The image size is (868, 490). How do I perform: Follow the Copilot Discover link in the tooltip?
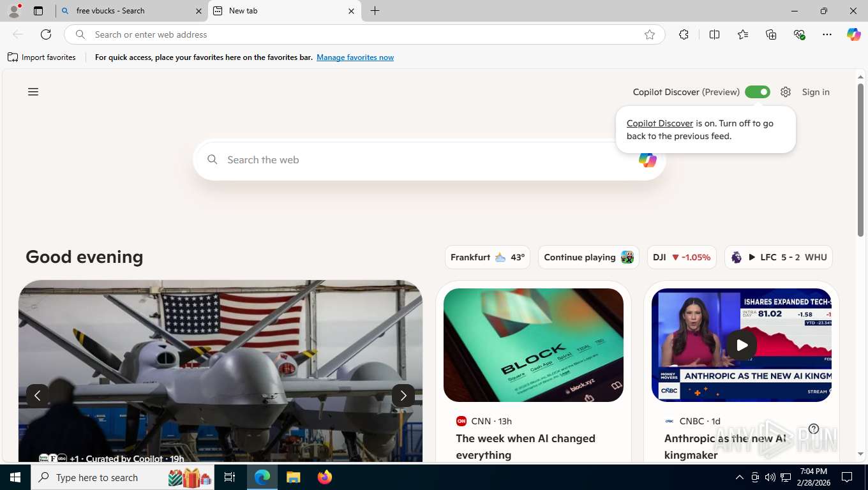[660, 123]
